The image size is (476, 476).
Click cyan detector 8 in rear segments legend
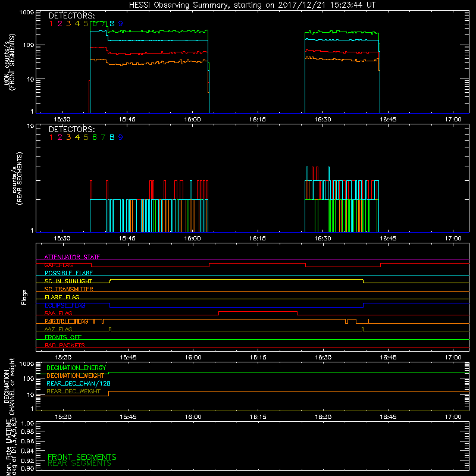[x=112, y=137]
